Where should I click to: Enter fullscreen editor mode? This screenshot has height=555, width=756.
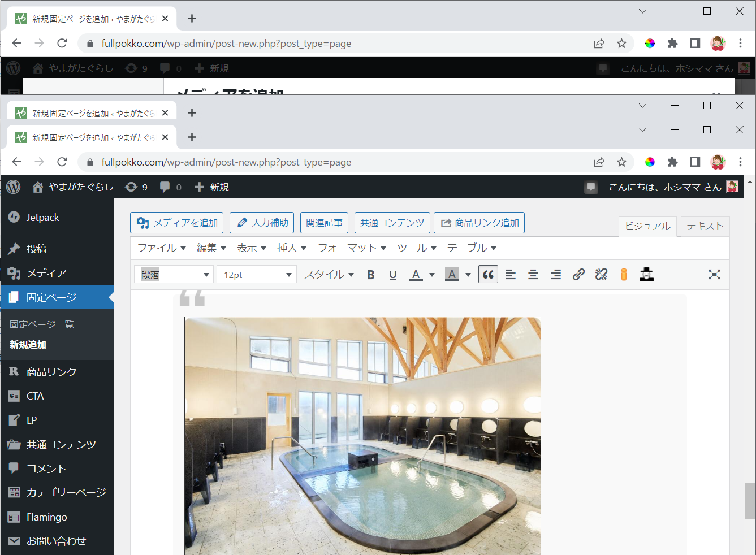point(714,275)
